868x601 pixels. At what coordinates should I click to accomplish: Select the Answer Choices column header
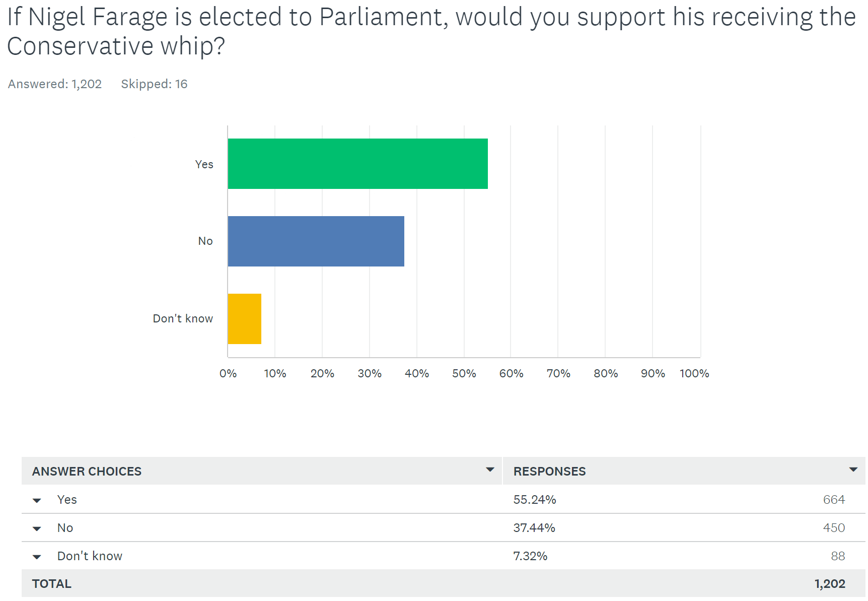87,472
